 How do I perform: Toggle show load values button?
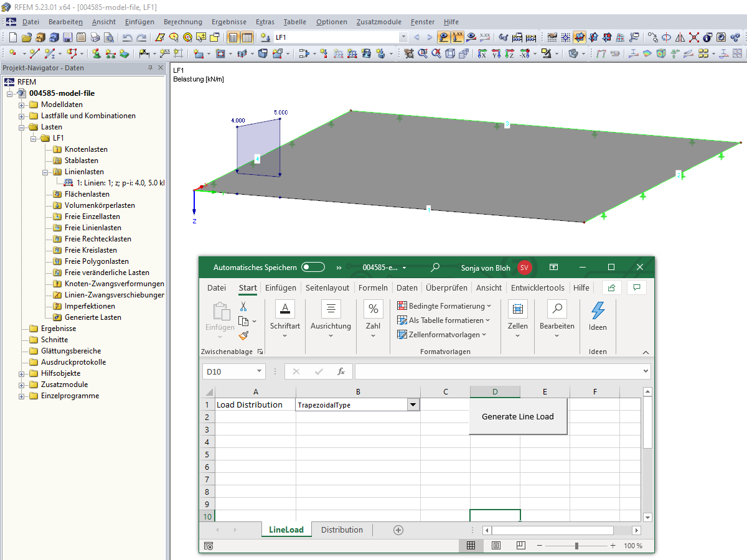click(458, 37)
